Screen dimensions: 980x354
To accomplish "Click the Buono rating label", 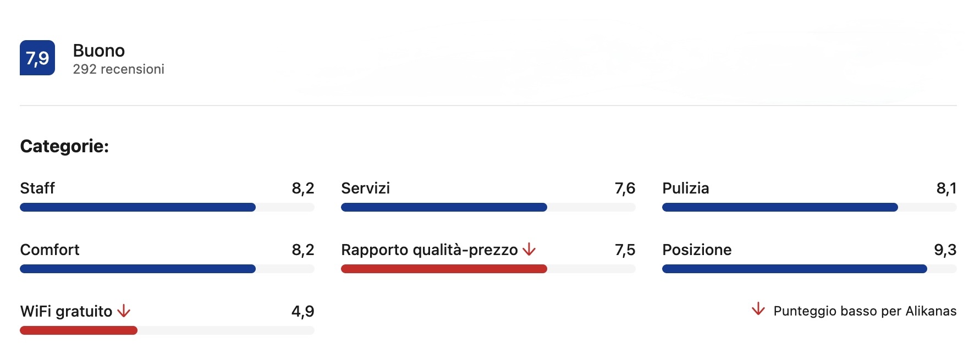I will point(99,51).
